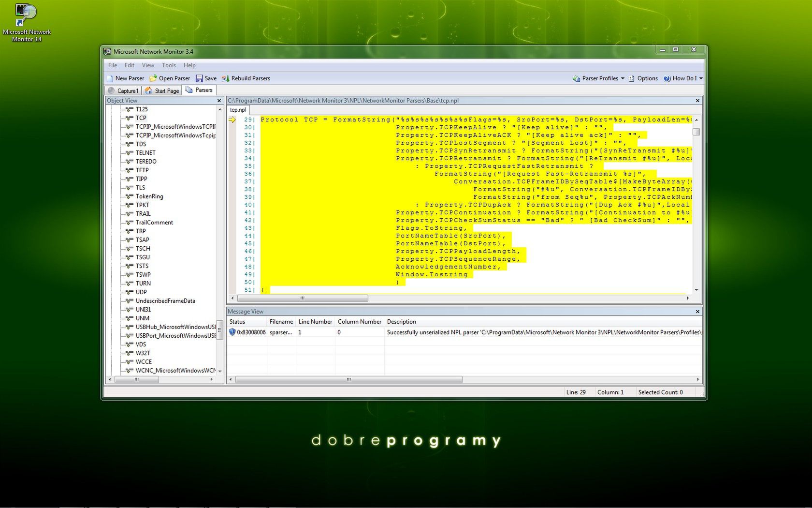Select TCPIP_MicrosoftWindowsTCPIP tree entry
The height and width of the screenshot is (508, 812).
click(175, 127)
